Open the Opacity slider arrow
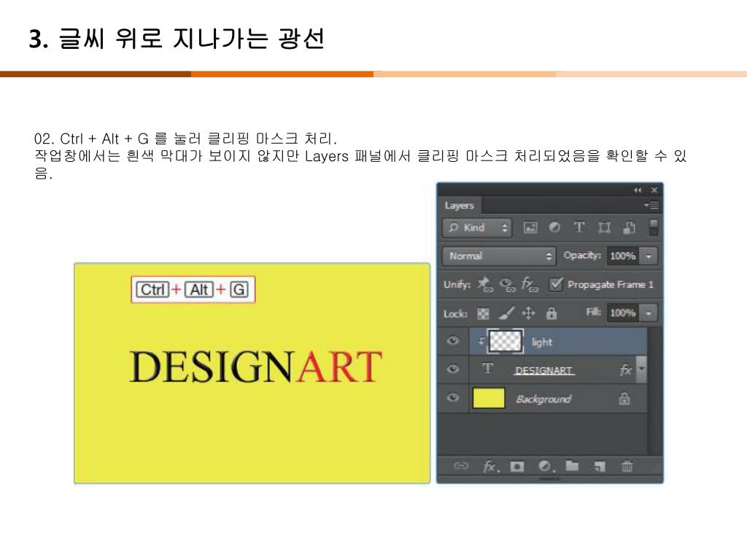This screenshot has width=747, height=560. 649,256
